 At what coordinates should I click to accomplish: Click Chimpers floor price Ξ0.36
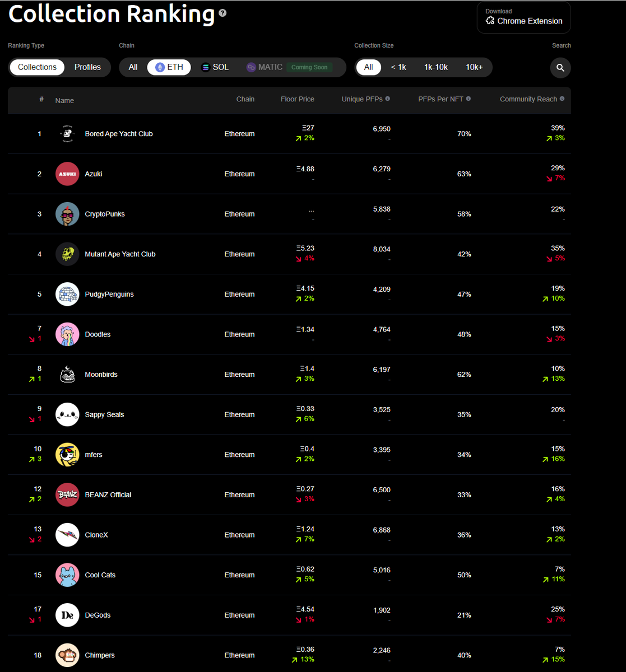305,650
